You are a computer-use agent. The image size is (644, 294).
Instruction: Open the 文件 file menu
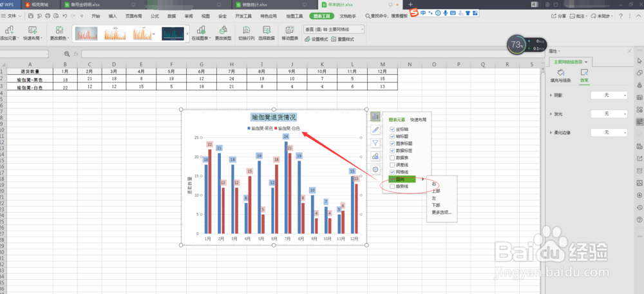pos(12,16)
